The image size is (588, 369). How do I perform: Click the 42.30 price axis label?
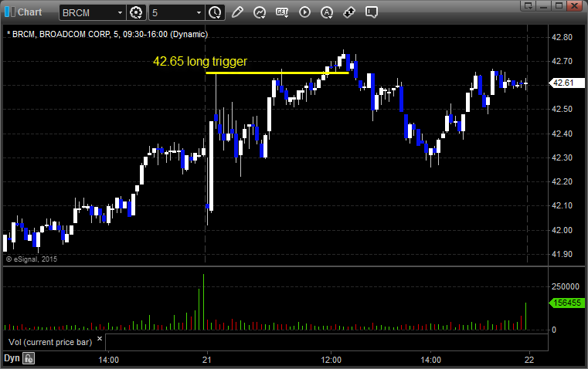tap(563, 157)
